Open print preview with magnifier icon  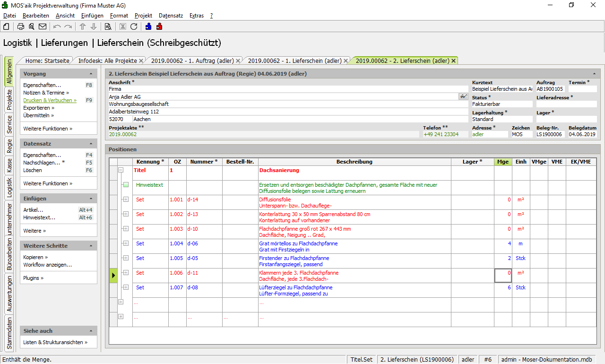(31, 26)
